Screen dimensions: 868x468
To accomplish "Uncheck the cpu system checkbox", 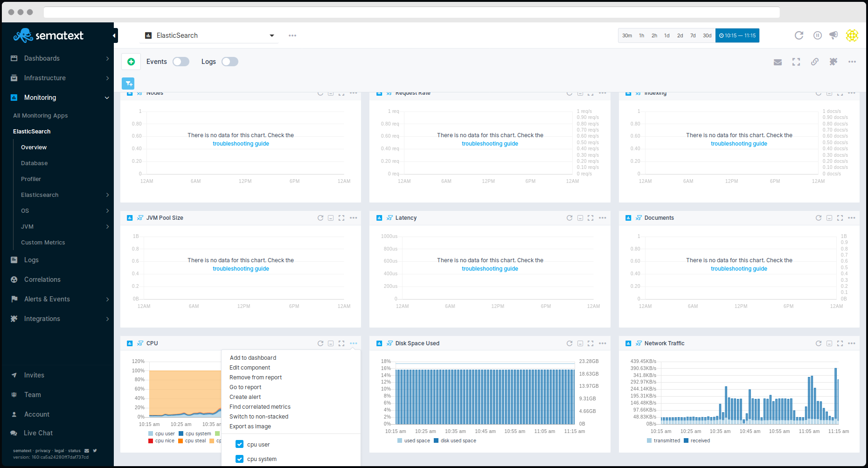I will 240,459.
